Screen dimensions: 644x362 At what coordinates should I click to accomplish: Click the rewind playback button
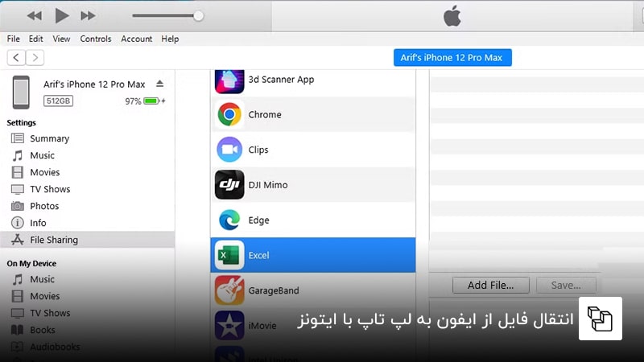point(35,16)
